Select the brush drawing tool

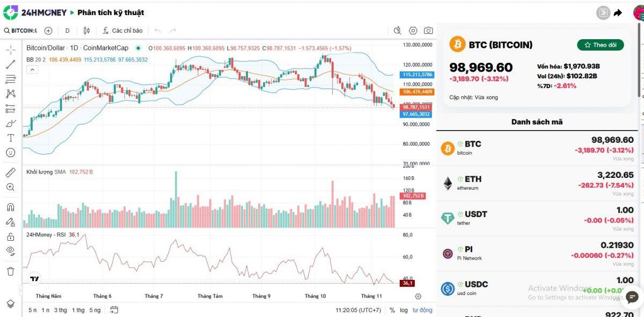[10, 123]
